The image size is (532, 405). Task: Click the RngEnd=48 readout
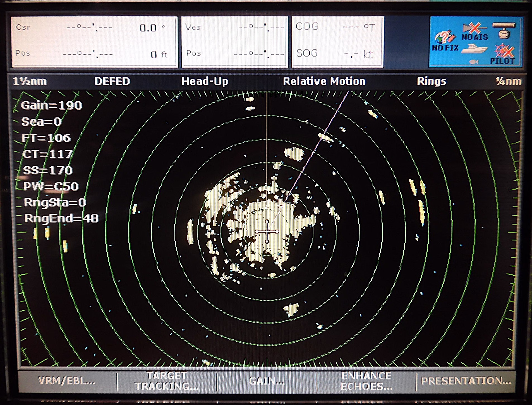click(61, 218)
